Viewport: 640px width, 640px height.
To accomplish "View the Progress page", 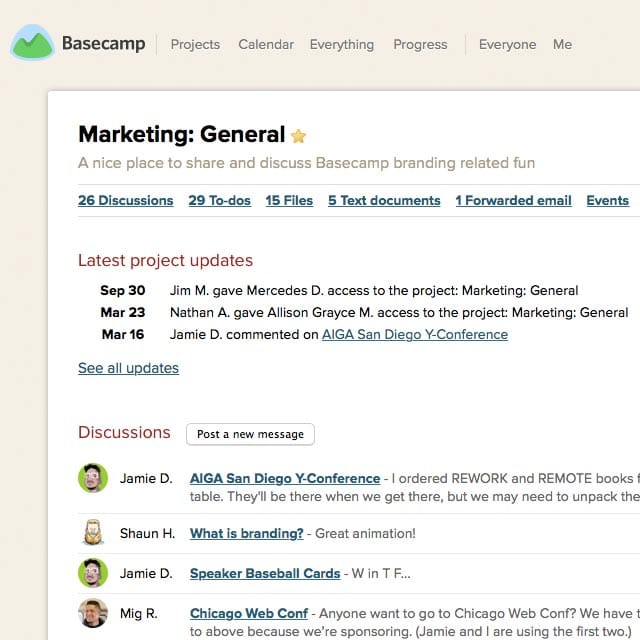I will 420,44.
